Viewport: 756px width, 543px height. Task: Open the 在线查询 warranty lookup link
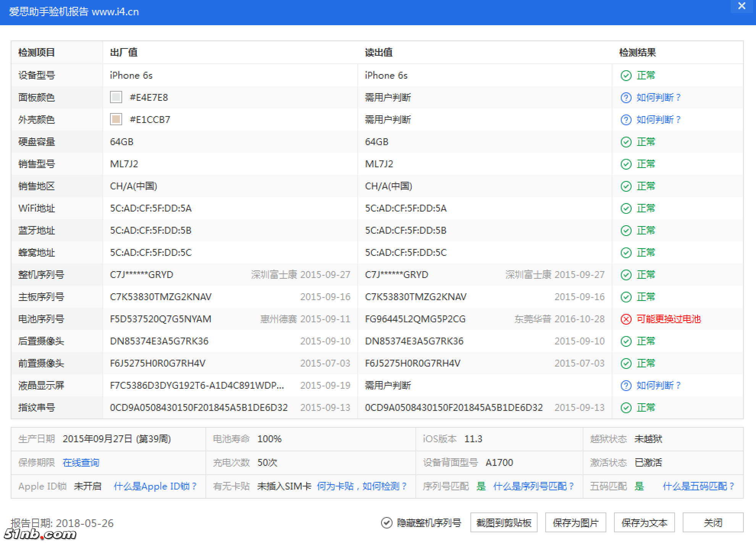[x=81, y=462]
